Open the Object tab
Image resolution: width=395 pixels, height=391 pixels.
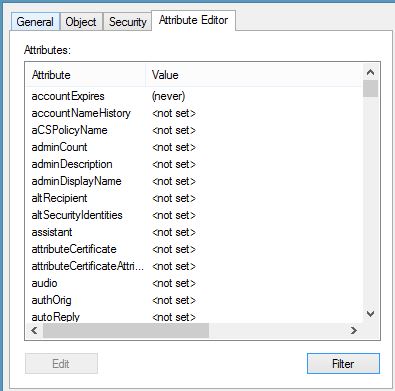(81, 22)
